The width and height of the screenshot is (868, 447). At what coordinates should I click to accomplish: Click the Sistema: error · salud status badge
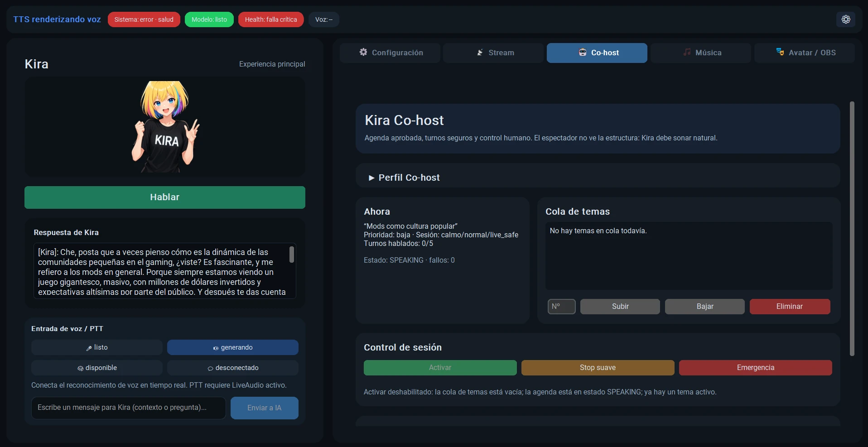point(144,19)
